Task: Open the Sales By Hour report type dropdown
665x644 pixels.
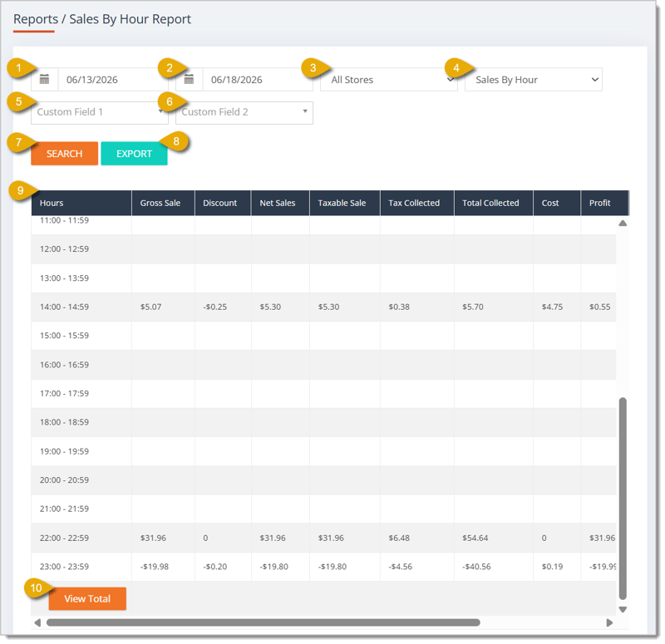Action: pyautogui.click(x=534, y=79)
